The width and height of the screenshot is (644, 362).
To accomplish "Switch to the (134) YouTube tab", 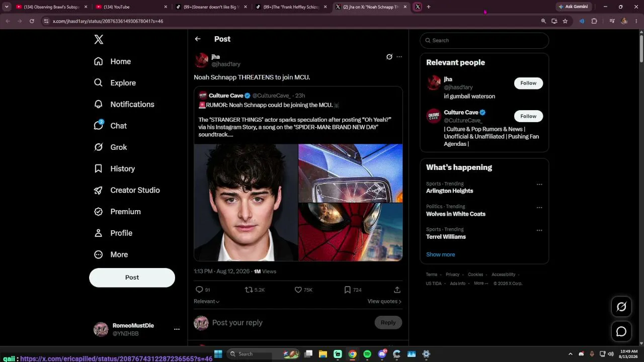I will pos(131,7).
